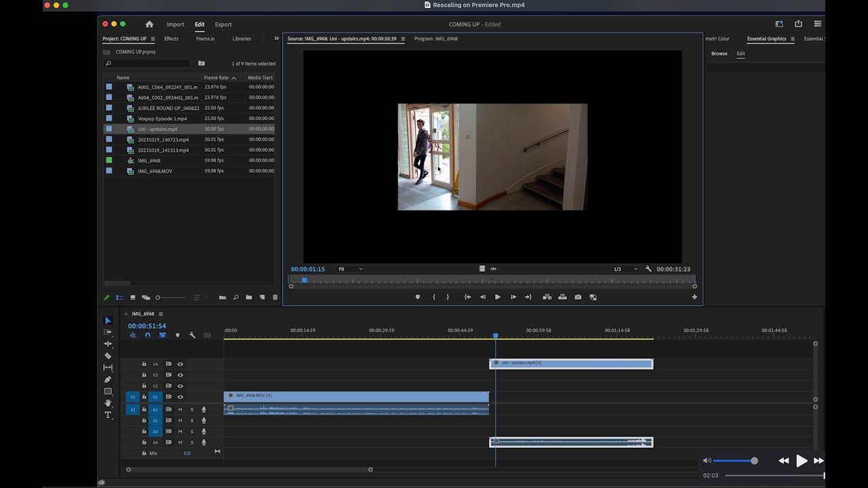Select the Pen tool

[x=107, y=380]
